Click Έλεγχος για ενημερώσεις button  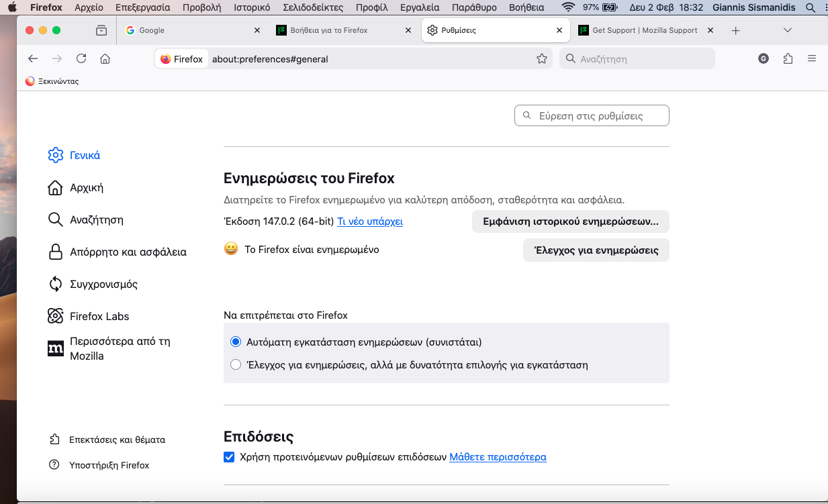click(x=596, y=250)
